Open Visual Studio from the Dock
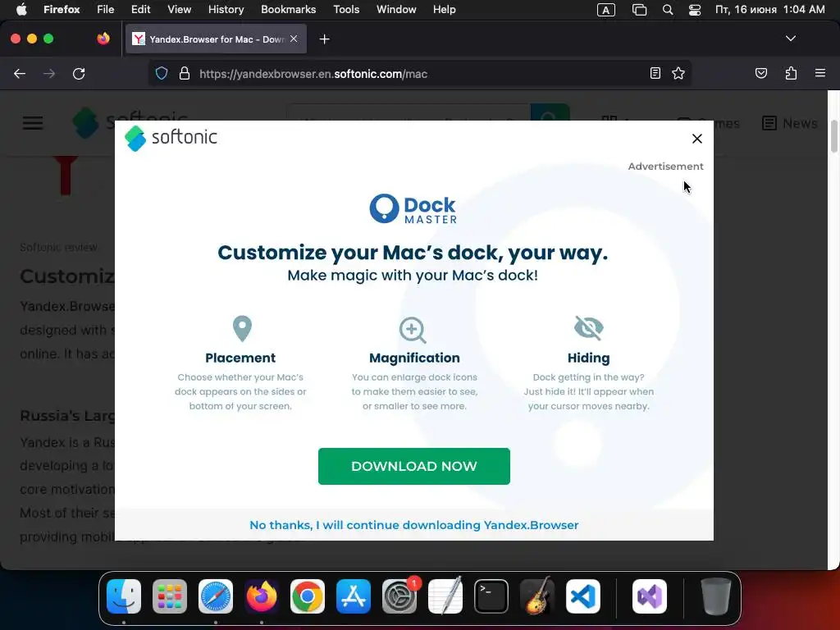Viewport: 840px width, 630px height. [650, 596]
